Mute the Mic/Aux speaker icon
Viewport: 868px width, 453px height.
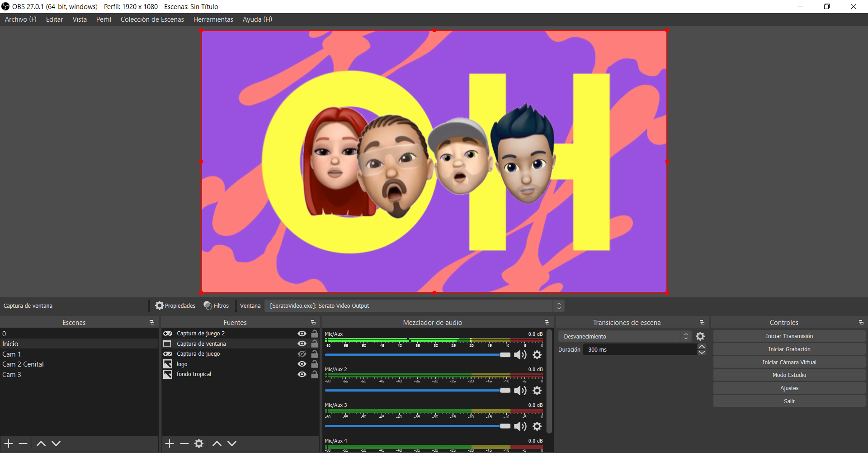pos(520,355)
